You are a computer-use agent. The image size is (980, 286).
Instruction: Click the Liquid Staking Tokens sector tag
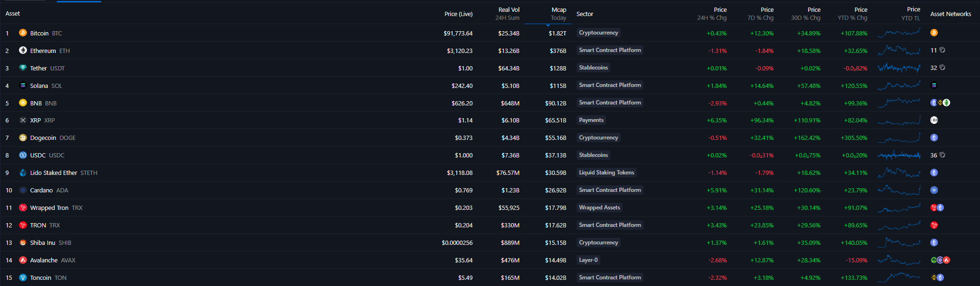(x=606, y=173)
